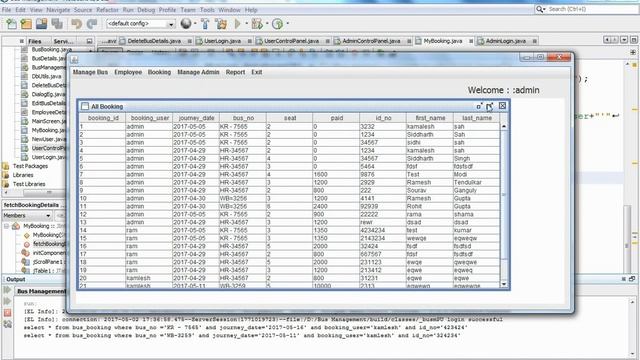Click the Debug Project toolbar icon
Screen dimensions: 640x360
point(257,24)
